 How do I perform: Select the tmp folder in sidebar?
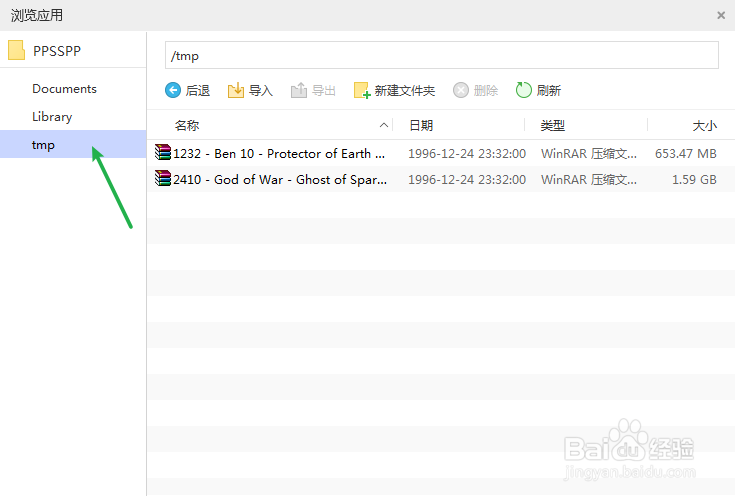73,144
